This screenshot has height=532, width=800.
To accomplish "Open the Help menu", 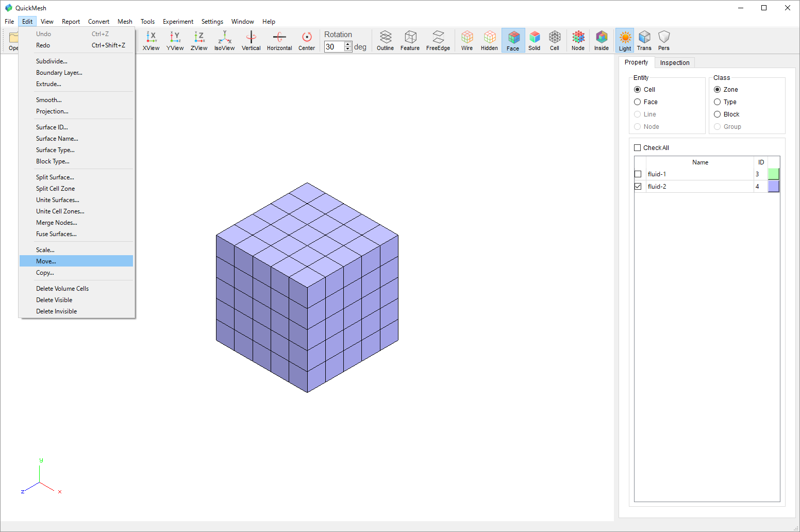I will 269,22.
